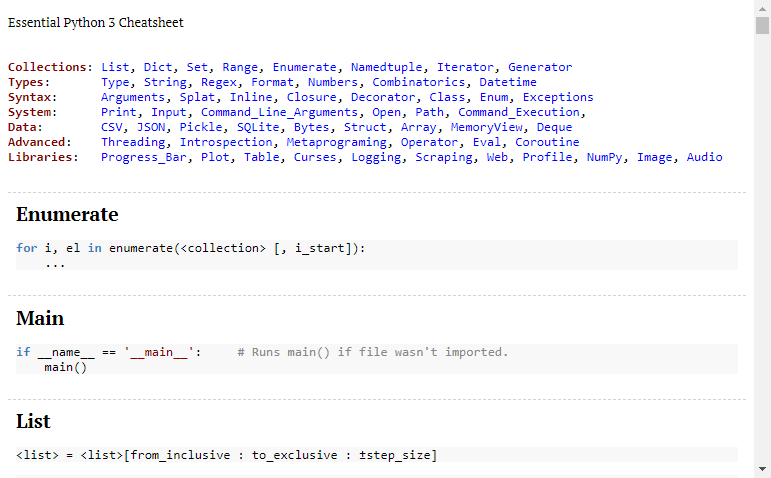Open the Threading link in Advanced row
This screenshot has height=478, width=771.
[133, 142]
